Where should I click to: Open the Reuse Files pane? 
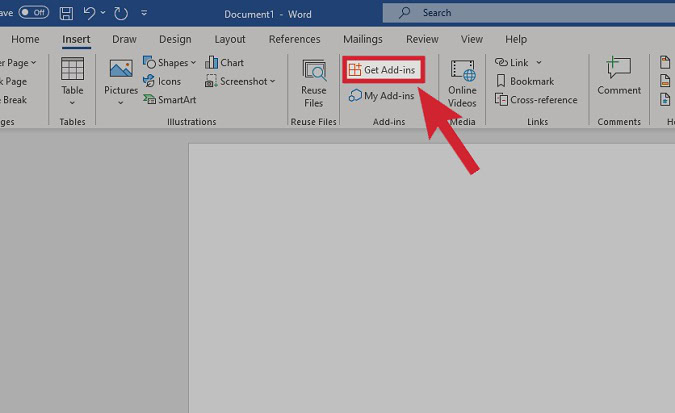(x=313, y=84)
